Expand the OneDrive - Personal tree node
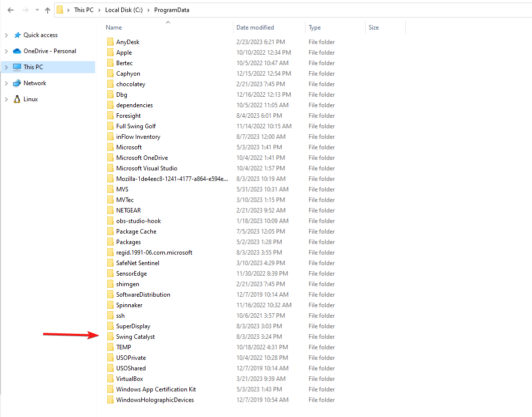The width and height of the screenshot is (532, 417). coord(6,51)
